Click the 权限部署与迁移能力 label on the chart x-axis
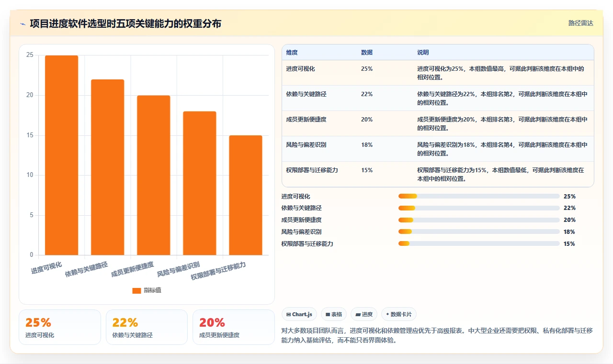 coord(218,272)
